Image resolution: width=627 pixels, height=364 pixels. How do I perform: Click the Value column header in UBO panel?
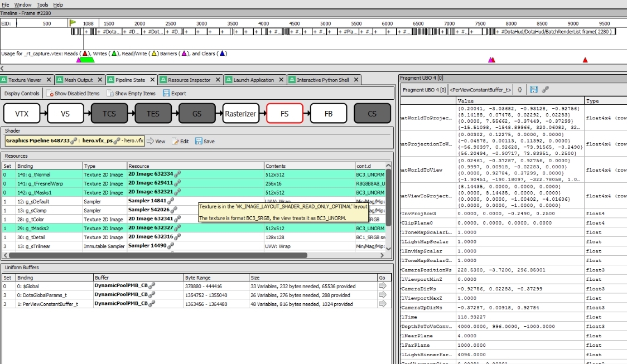(520, 101)
